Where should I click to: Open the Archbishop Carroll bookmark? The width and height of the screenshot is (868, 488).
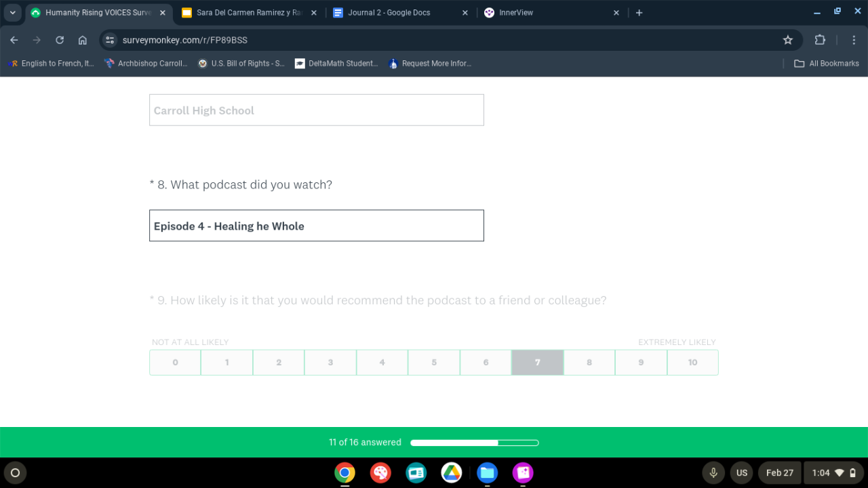point(146,64)
